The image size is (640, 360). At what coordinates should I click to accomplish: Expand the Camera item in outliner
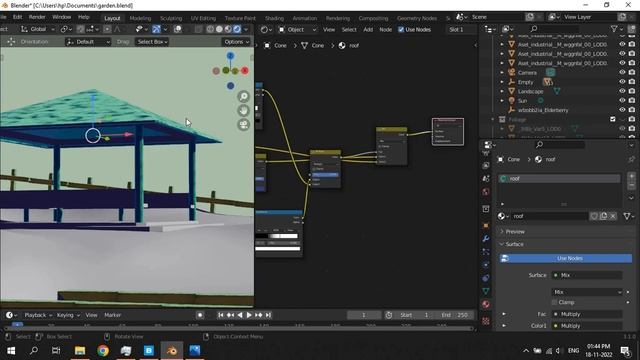tap(502, 73)
